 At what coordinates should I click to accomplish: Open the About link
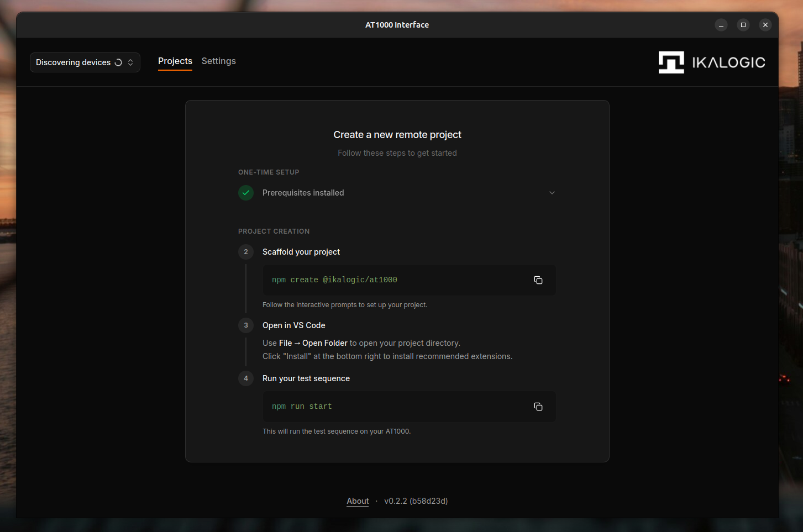tap(358, 501)
